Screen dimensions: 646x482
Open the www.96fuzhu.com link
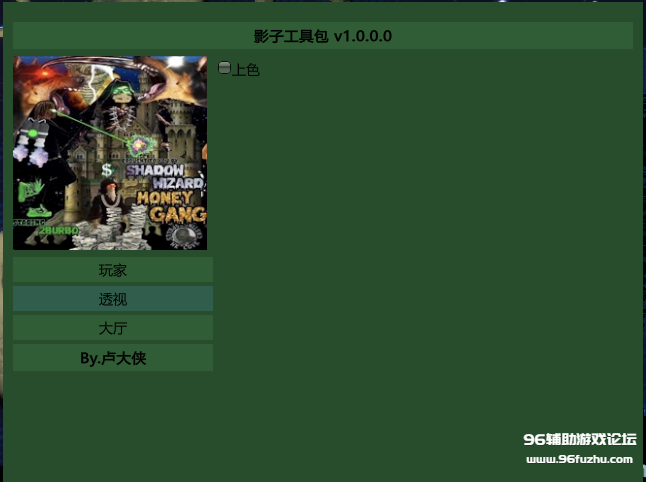(579, 460)
